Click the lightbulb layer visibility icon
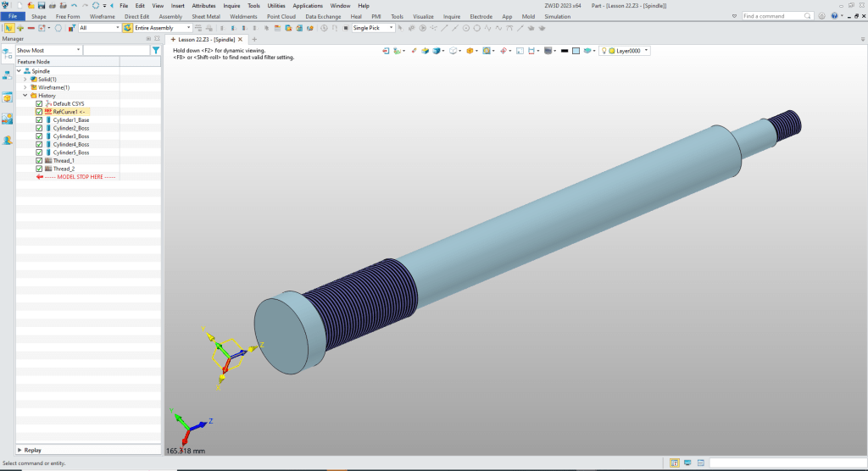Viewport: 868px width, 471px height. point(605,51)
